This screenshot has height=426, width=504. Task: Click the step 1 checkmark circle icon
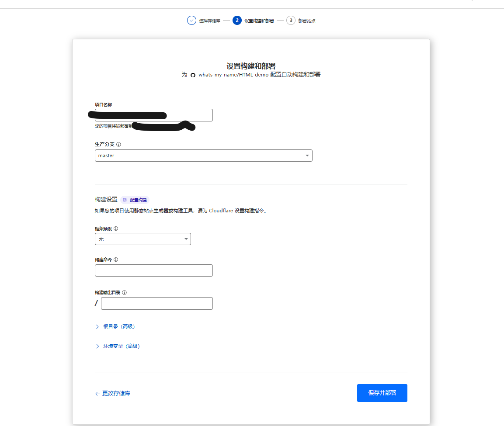point(191,21)
